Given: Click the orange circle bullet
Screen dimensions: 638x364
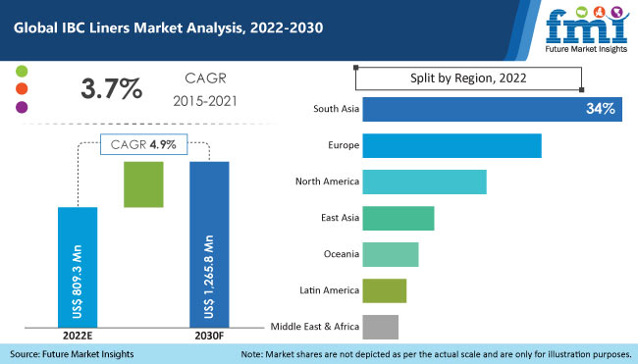Looking at the screenshot, I should 22,88.
